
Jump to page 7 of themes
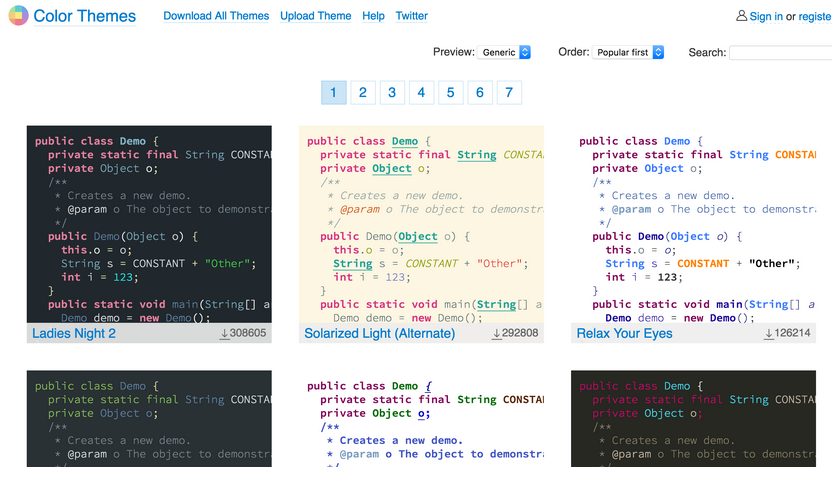click(x=509, y=93)
